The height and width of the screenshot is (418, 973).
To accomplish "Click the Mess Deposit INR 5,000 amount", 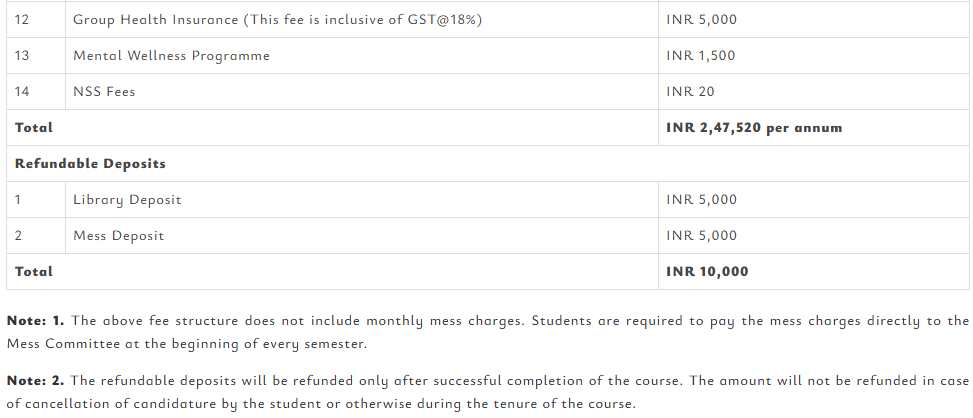I will coord(701,236).
